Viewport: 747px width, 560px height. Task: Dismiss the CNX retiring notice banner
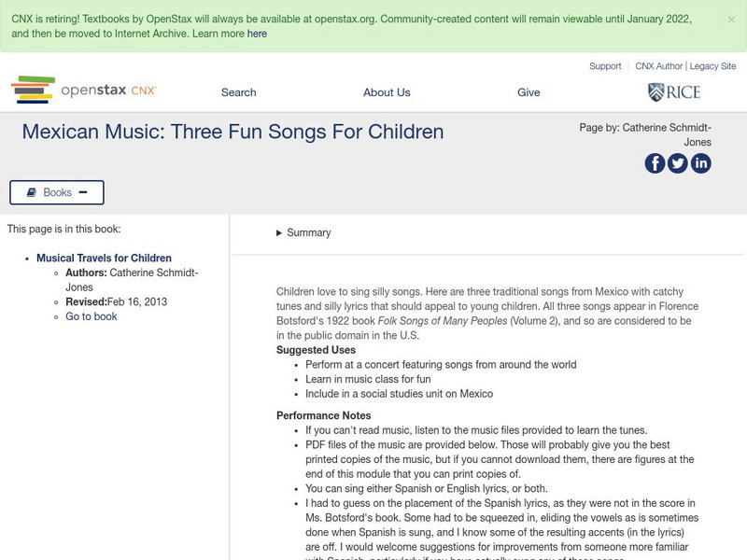pyautogui.click(x=730, y=19)
